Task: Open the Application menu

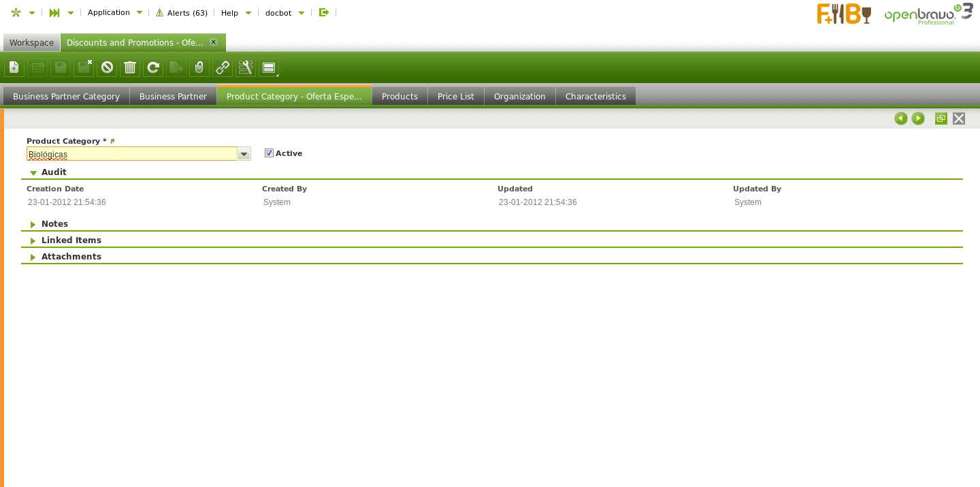Action: click(114, 12)
